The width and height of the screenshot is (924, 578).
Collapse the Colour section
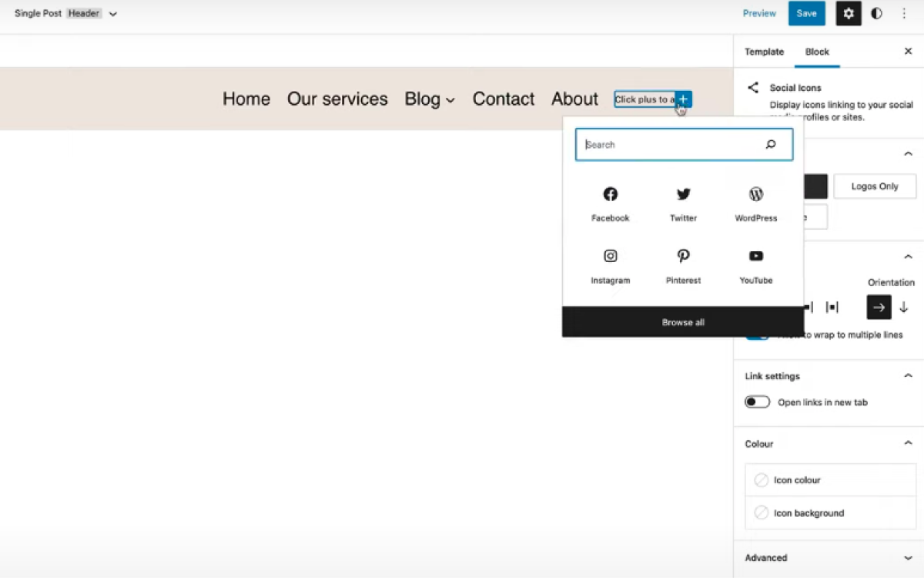908,444
